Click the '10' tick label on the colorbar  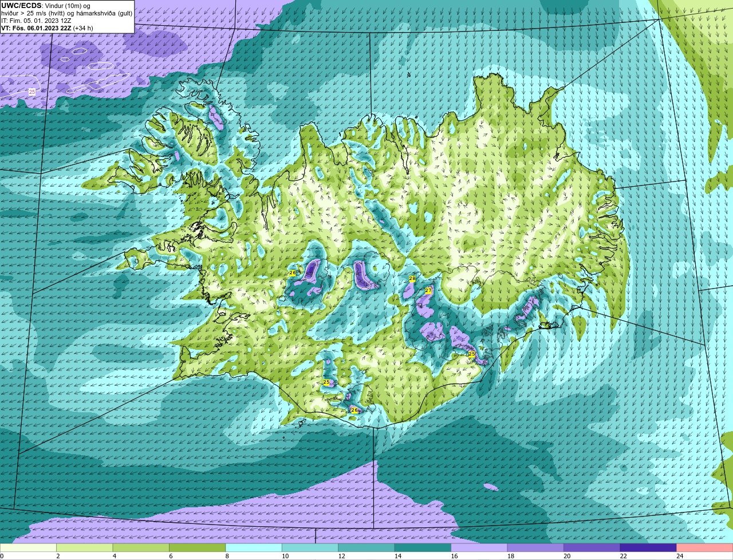(x=285, y=556)
